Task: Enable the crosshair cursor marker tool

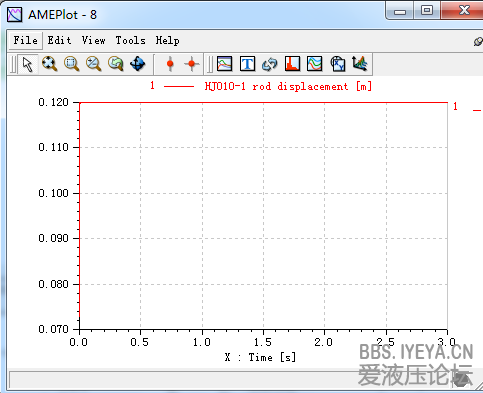Action: tap(192, 63)
